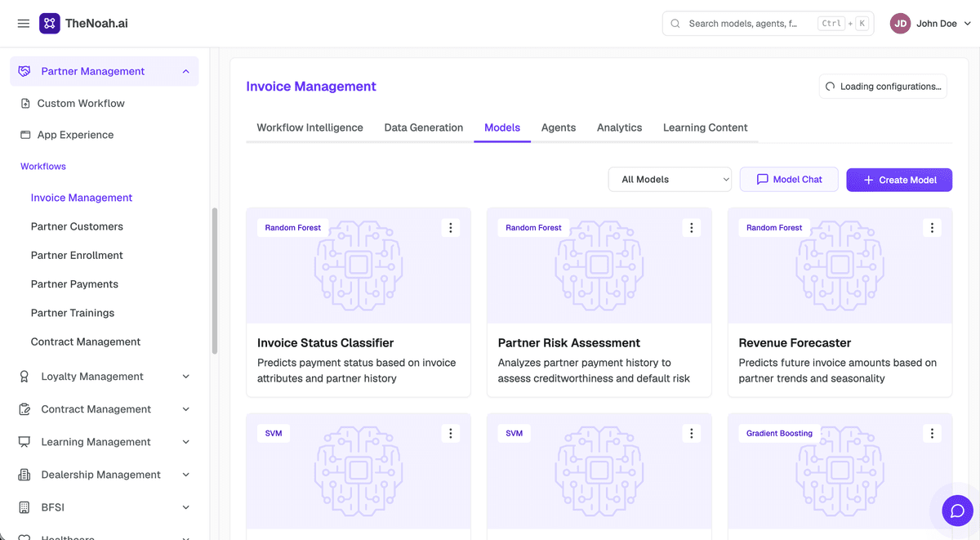Image resolution: width=980 pixels, height=540 pixels.
Task: Open the Learning Content tab
Action: click(706, 127)
